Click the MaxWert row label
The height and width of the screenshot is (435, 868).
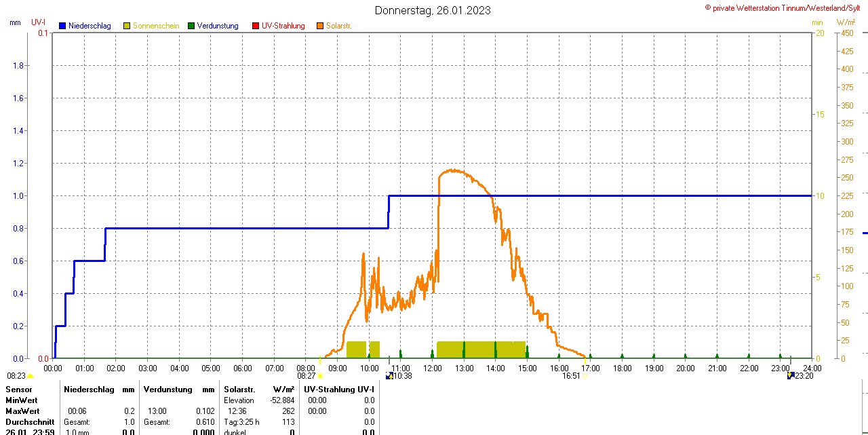coord(22,411)
